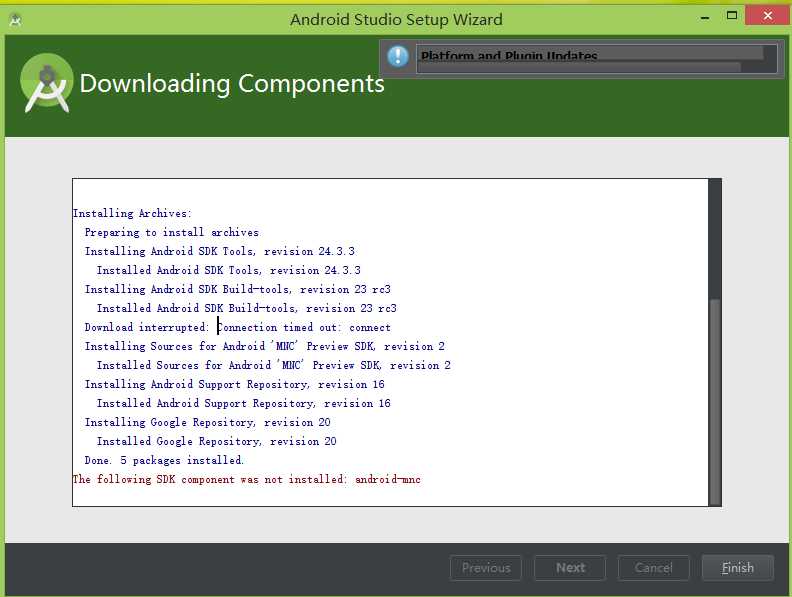Viewport: 792px width, 597px height.
Task: Click 'Installing Android SDK Build-tools' line
Action: (237, 289)
